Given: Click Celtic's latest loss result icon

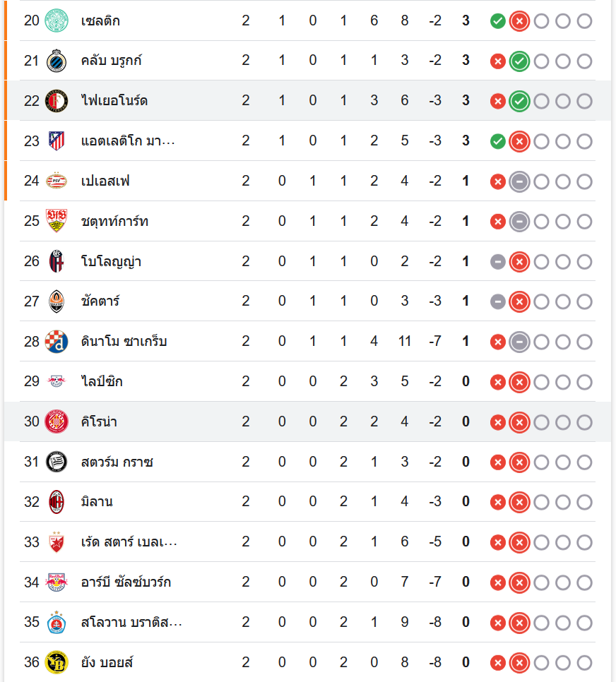Looking at the screenshot, I should pyautogui.click(x=519, y=21).
